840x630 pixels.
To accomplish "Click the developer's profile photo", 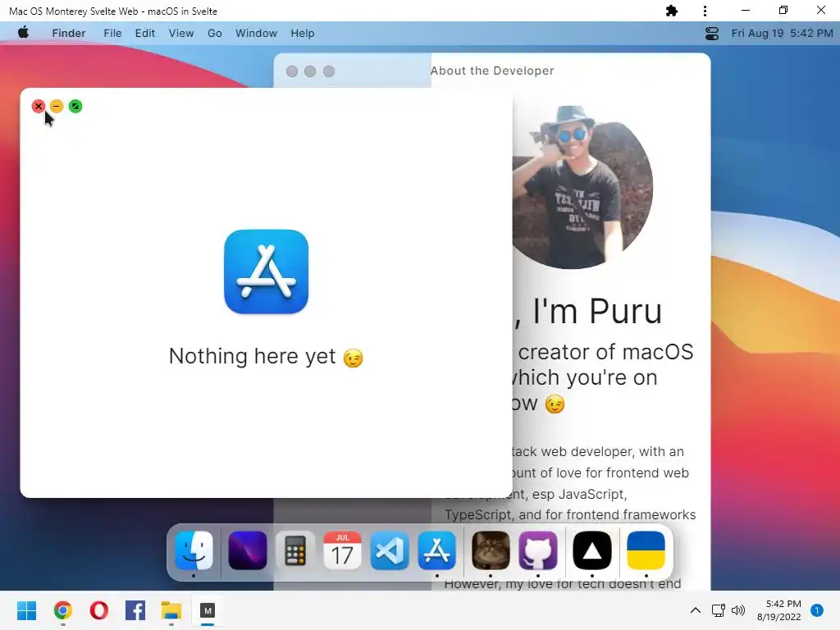I will click(582, 188).
